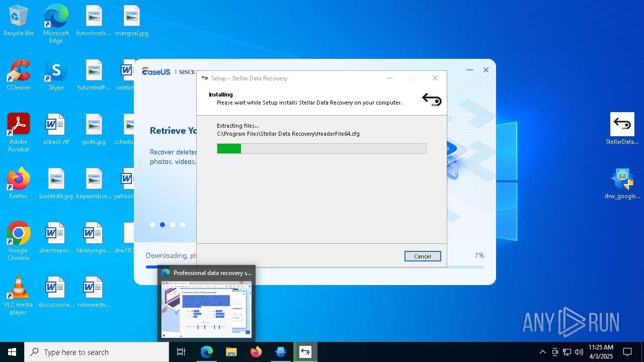Open the Windows Start menu

12,352
